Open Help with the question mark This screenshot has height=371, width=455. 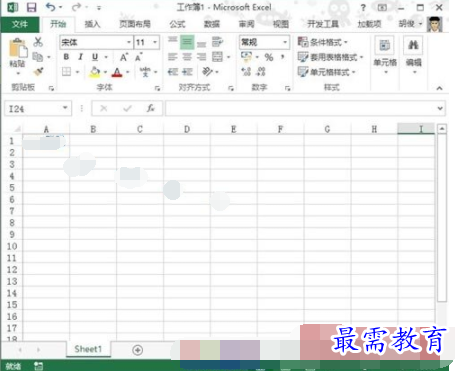[363, 7]
